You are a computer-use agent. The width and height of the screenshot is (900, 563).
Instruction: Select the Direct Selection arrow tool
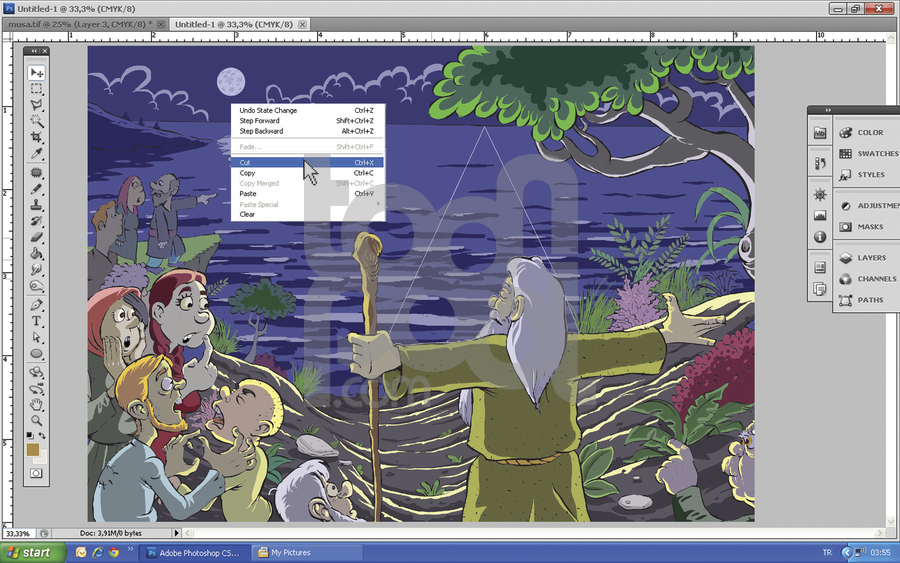(36, 337)
